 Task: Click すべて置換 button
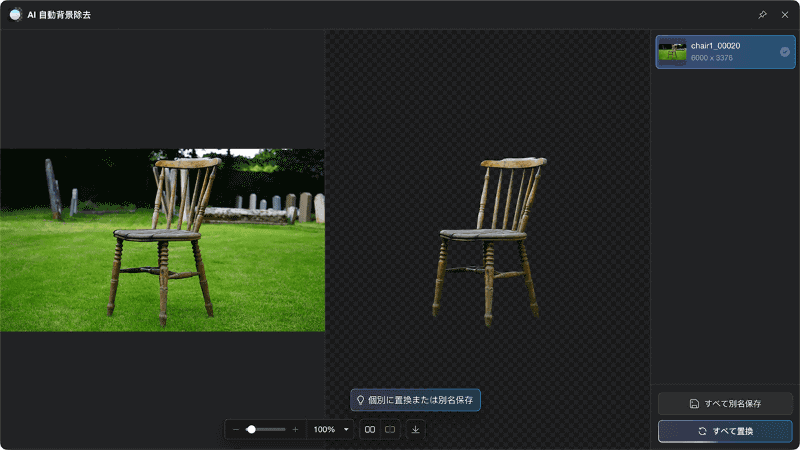click(x=725, y=431)
